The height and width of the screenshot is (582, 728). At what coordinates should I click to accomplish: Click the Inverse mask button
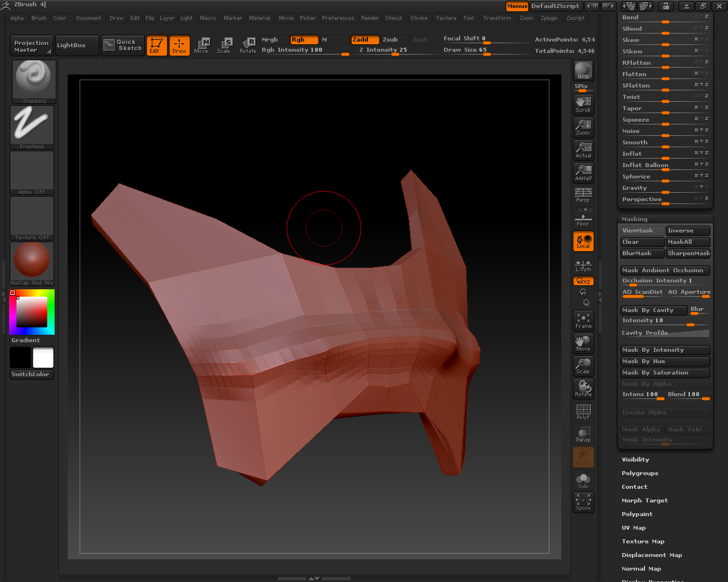[x=688, y=230]
